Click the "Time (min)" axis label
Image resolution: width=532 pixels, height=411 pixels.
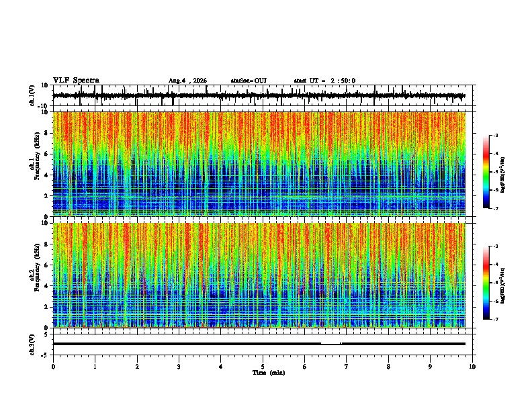269,373
